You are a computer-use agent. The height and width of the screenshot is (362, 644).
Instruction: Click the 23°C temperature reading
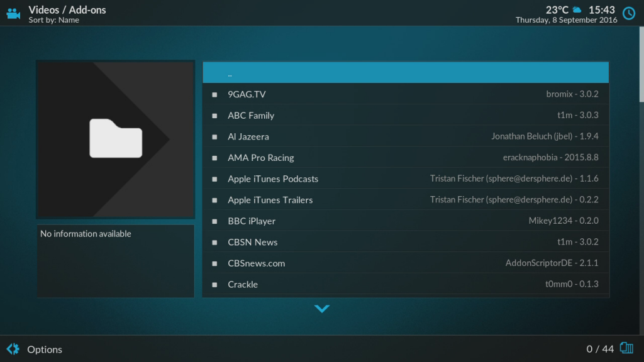pyautogui.click(x=557, y=10)
